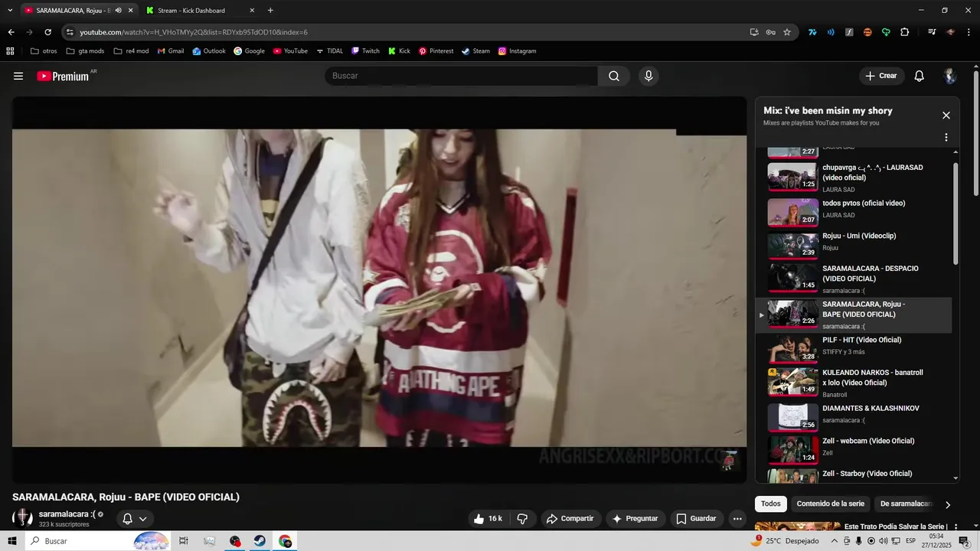This screenshot has width=980, height=551.
Task: Open the 're4 mod' bookmarks folder
Action: coord(131,51)
